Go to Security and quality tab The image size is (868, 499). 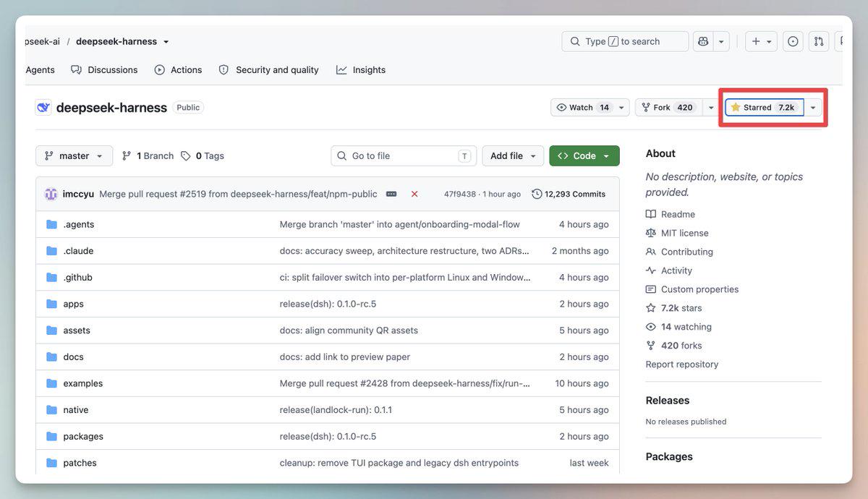point(268,70)
